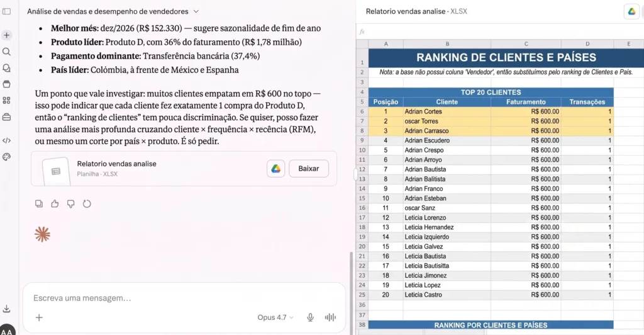Click the Nota row about Vendedor column
The height and width of the screenshot is (335, 644).
coord(506,72)
